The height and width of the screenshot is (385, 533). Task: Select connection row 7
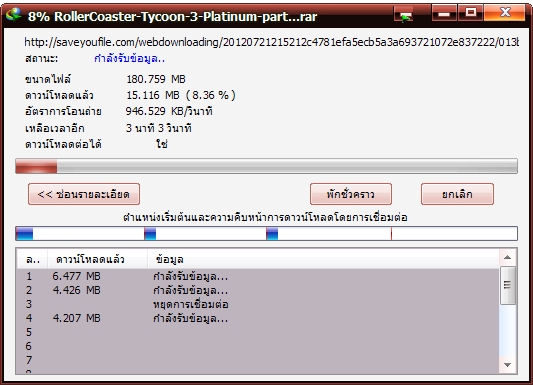click(258, 360)
